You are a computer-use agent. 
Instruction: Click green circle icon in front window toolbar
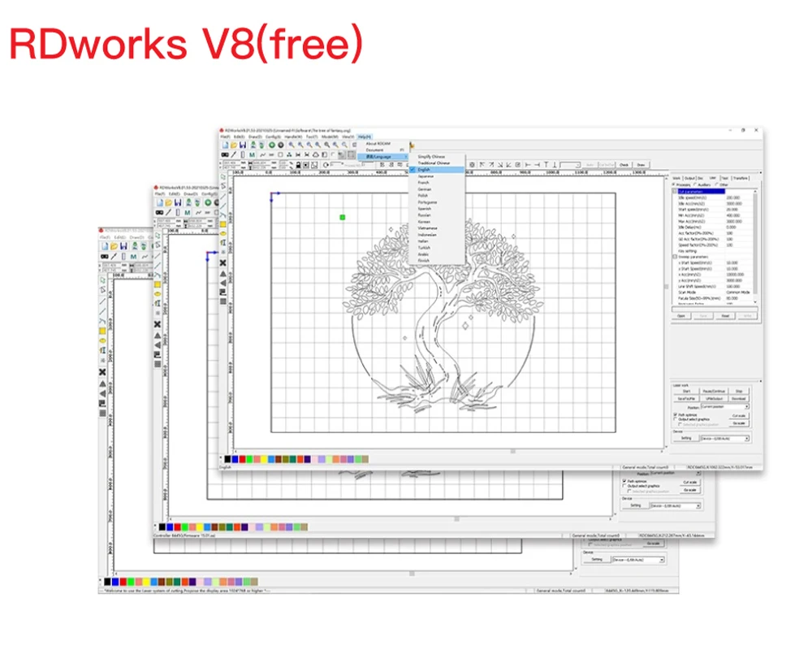tap(272, 145)
